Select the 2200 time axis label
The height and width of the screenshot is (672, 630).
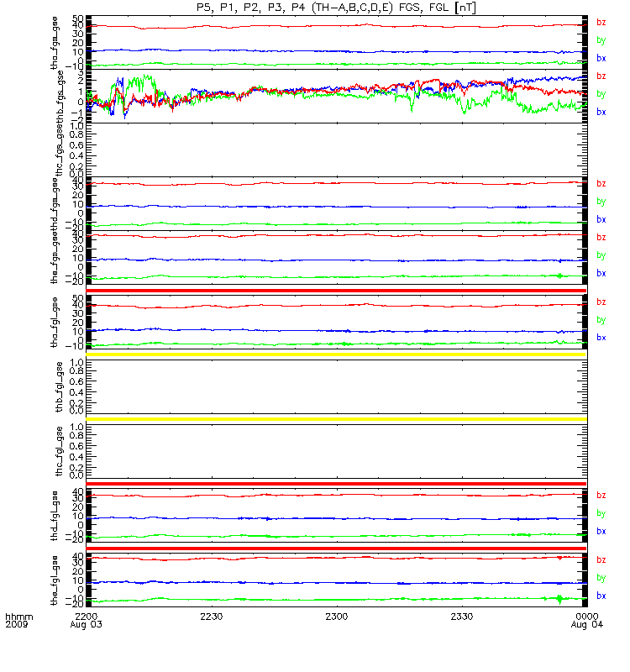tap(87, 617)
